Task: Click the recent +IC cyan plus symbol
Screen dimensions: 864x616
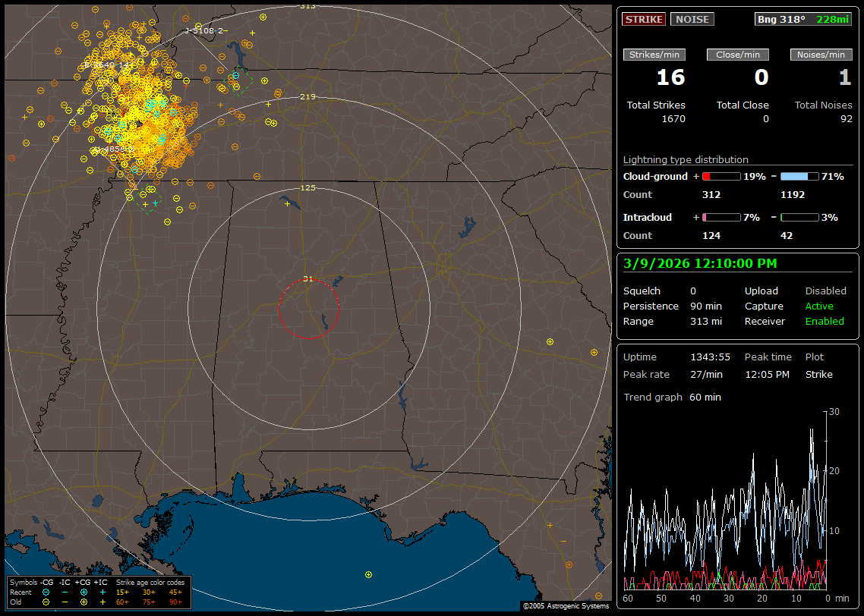Action: [x=102, y=592]
